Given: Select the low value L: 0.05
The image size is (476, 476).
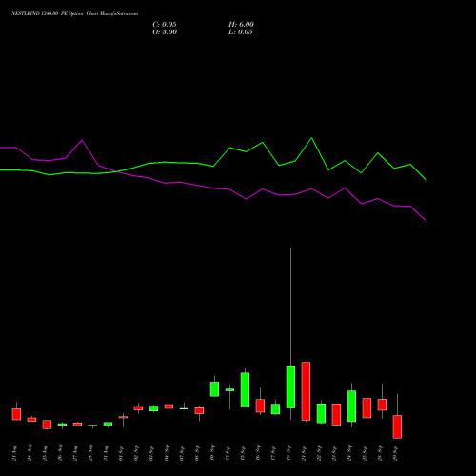Looking at the screenshot, I should (x=241, y=32).
